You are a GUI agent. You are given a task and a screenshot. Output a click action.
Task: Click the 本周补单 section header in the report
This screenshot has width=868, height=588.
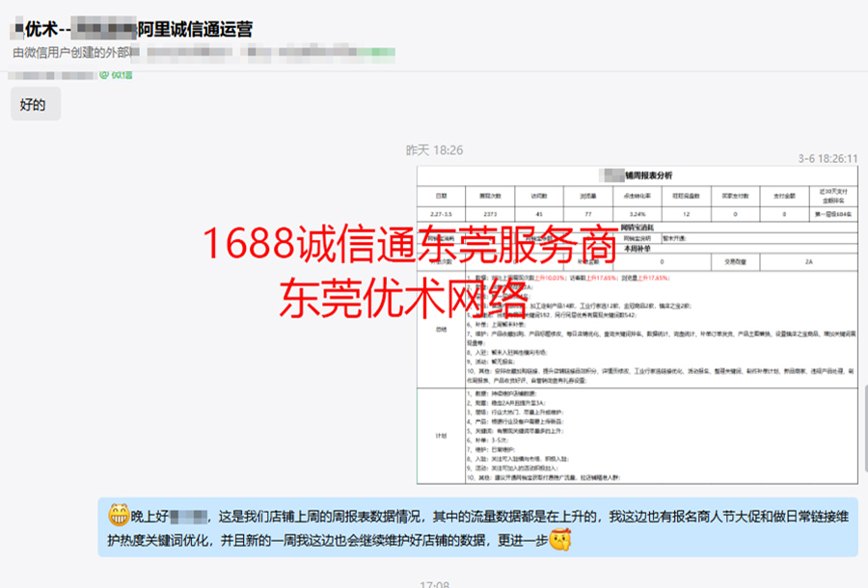click(x=637, y=247)
